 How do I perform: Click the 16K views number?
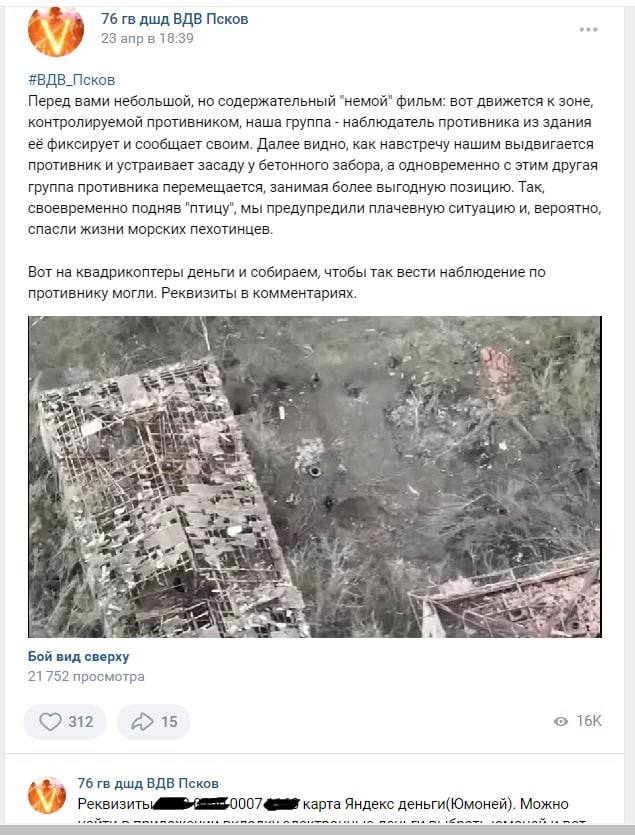[589, 721]
